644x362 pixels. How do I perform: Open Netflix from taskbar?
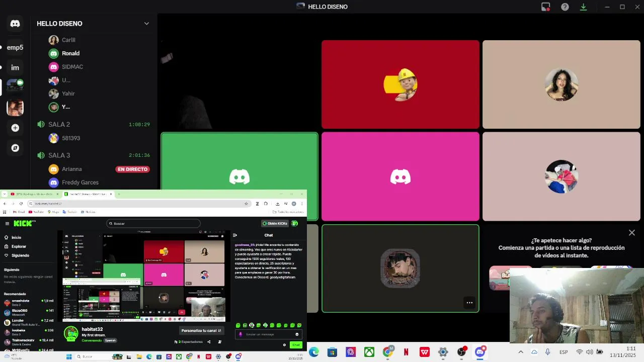point(406,352)
